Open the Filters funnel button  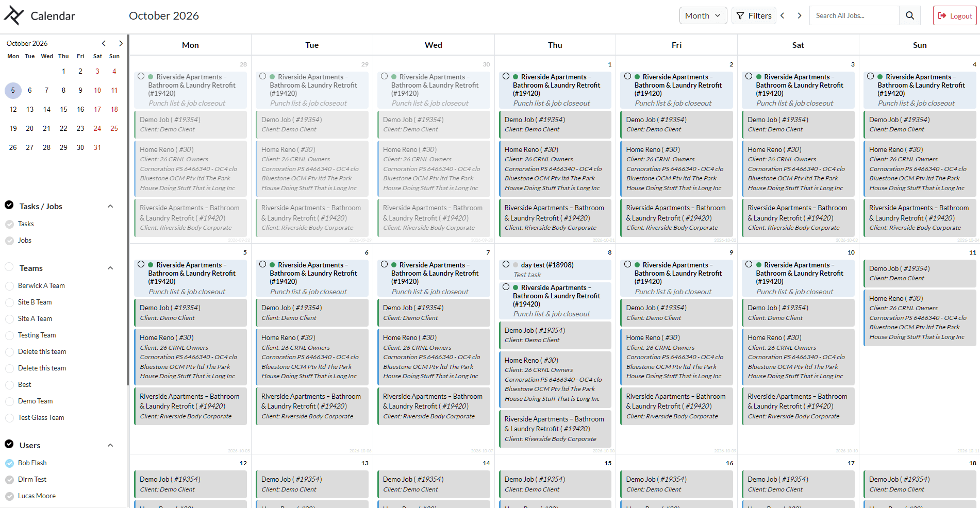click(x=754, y=15)
